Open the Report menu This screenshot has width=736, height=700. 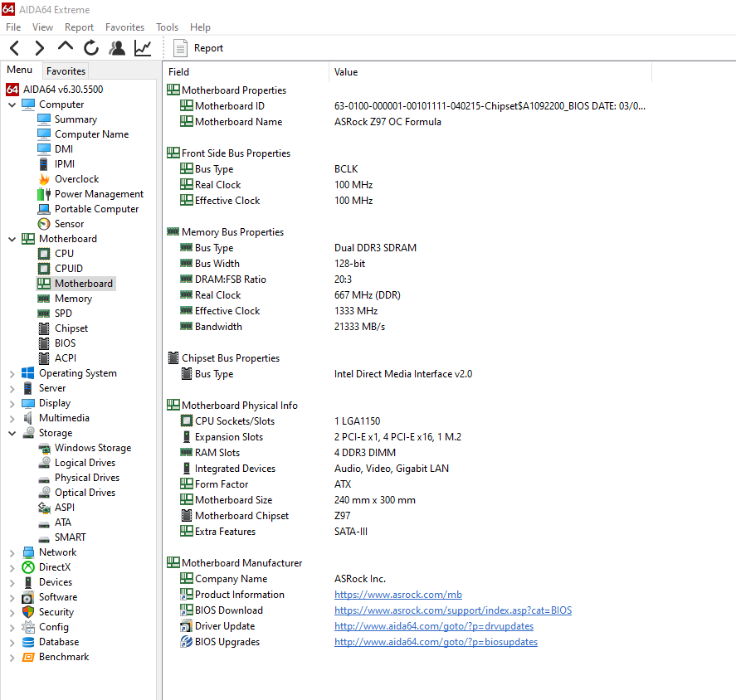[x=79, y=27]
